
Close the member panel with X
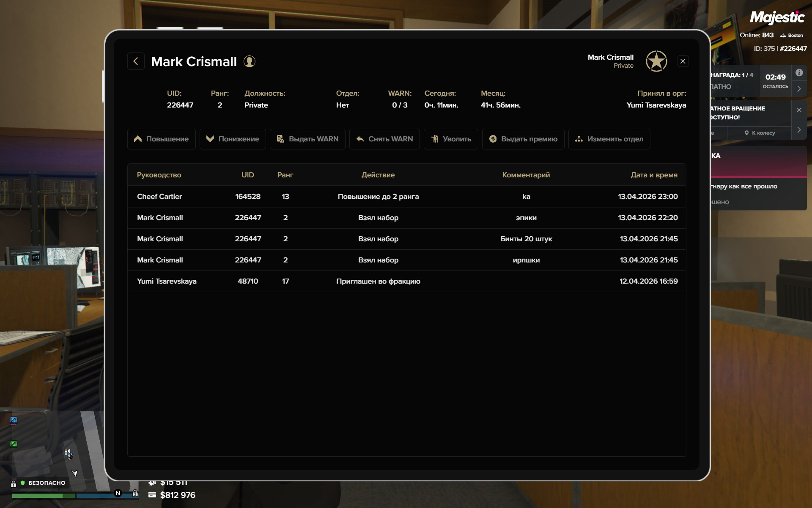coord(683,61)
